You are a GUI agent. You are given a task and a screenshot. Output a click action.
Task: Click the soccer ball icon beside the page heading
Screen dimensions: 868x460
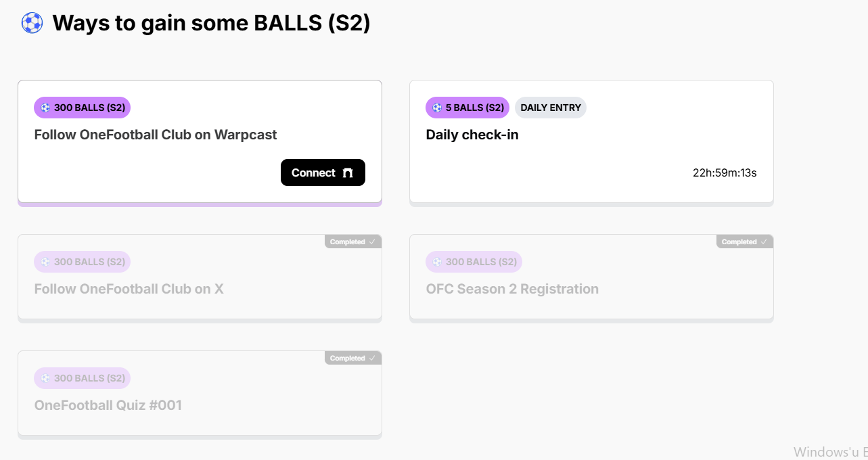(x=32, y=23)
